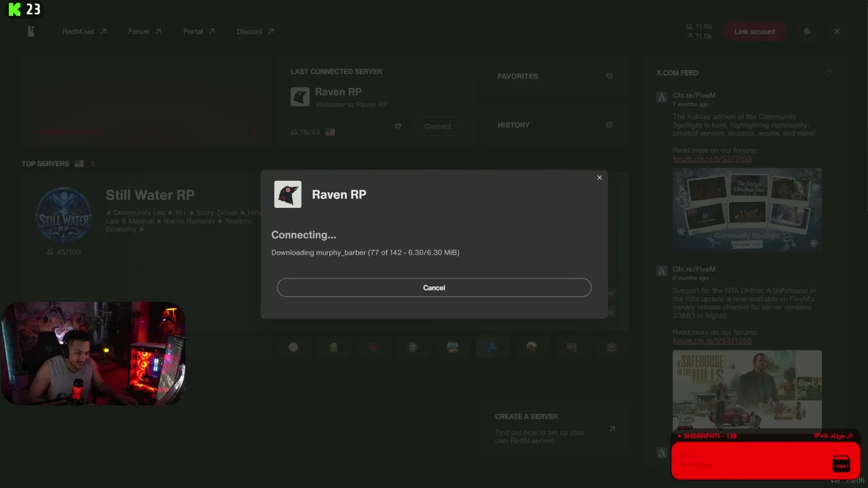Viewport: 868px width, 488px height.
Task: Open the History section
Action: (x=555, y=125)
